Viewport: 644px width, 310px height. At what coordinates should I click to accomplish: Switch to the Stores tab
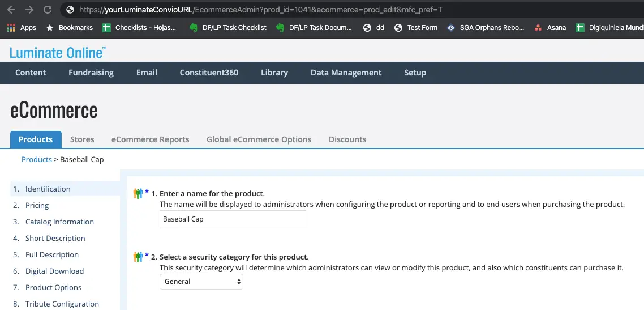point(82,139)
